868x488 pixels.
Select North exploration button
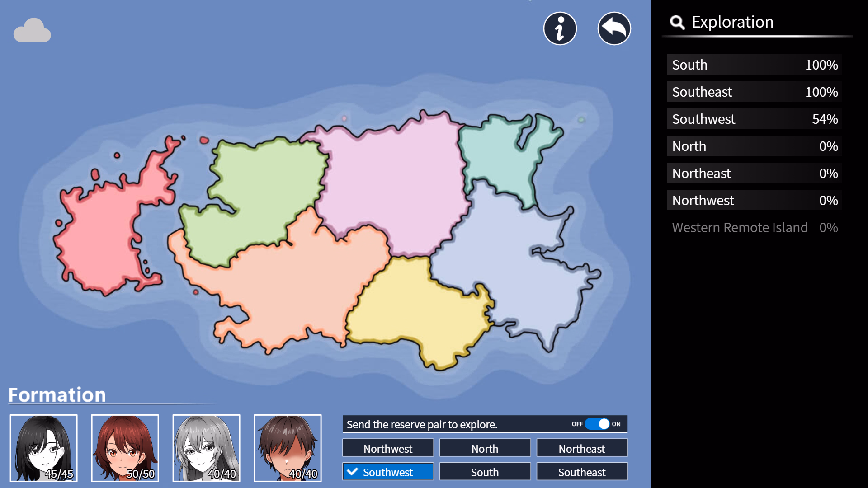(485, 448)
